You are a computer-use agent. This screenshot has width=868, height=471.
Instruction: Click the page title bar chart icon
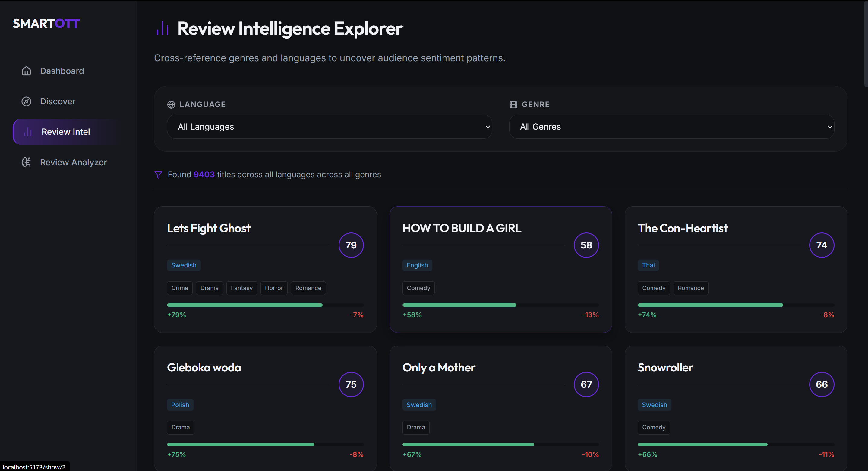tap(163, 28)
